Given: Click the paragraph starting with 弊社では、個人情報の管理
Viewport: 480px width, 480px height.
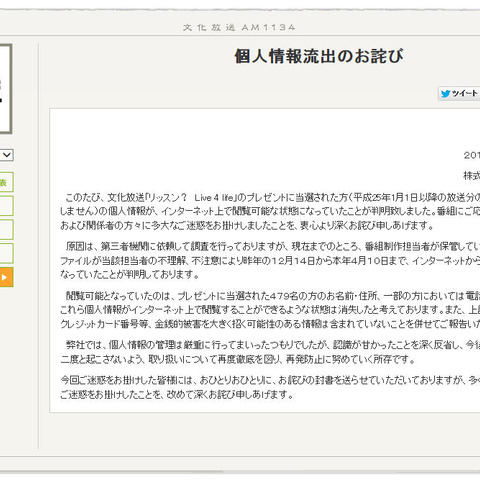Looking at the screenshot, I should pos(270,352).
